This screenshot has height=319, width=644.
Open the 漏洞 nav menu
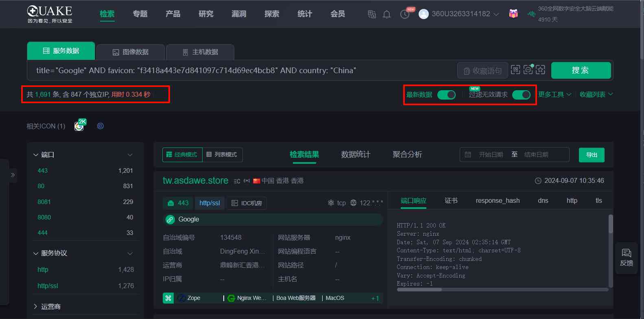pos(239,14)
